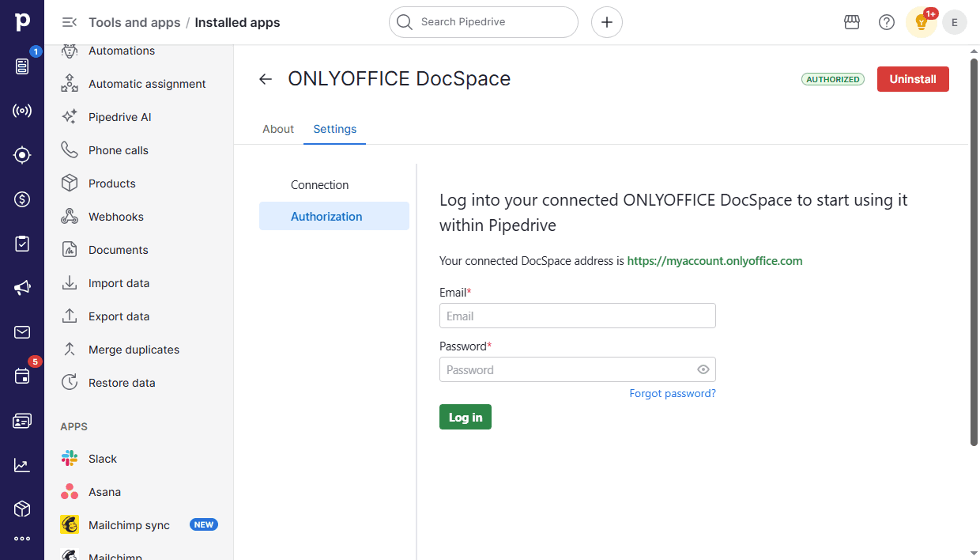Open the Deals dollar icon in the rail
Viewport: 980px width, 560px height.
(x=22, y=199)
